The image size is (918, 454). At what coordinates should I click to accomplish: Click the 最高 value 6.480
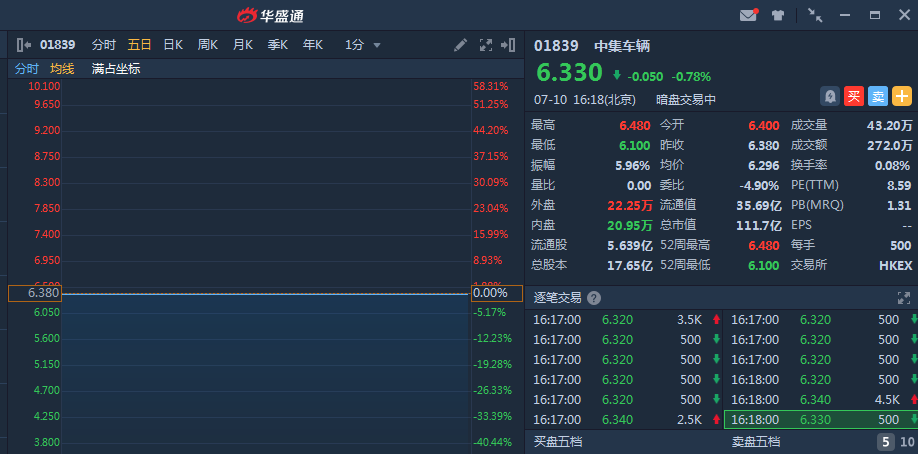tap(635, 125)
